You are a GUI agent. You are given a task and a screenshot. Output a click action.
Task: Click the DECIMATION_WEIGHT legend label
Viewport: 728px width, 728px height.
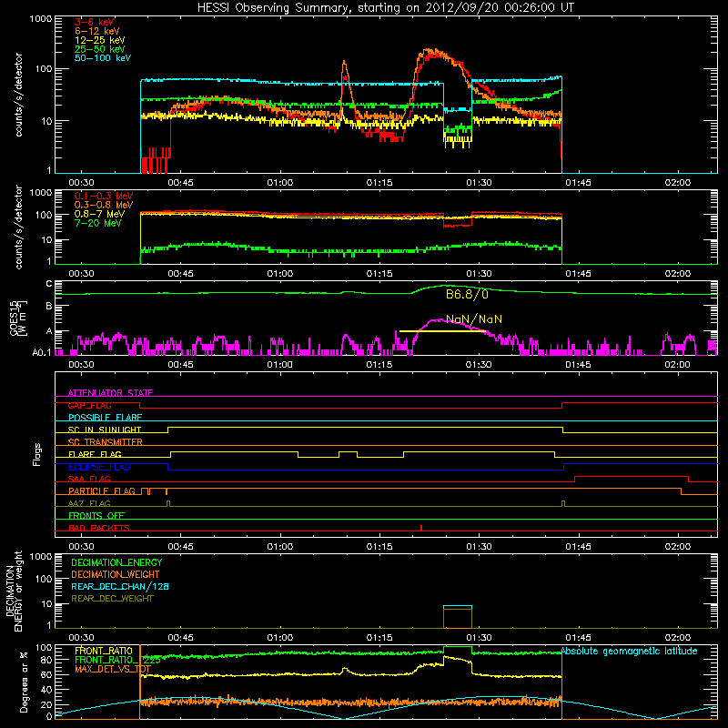116,574
